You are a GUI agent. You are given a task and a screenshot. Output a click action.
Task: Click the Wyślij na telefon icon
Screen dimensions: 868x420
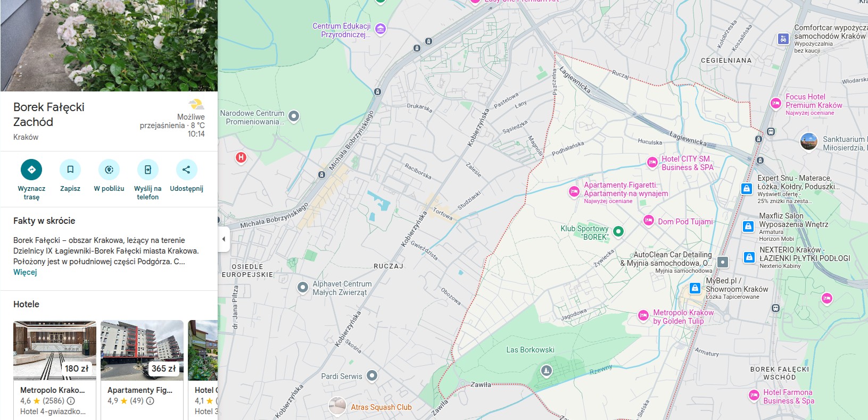[x=148, y=170]
